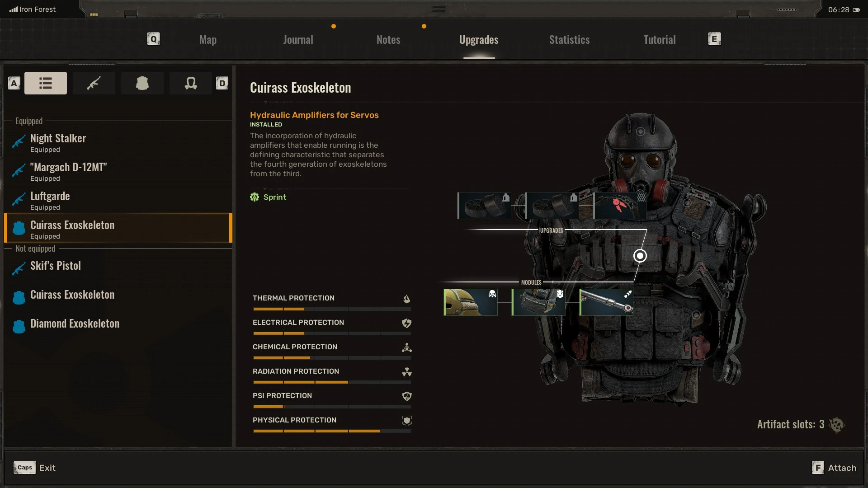Click the thermal protection level bar

click(332, 309)
